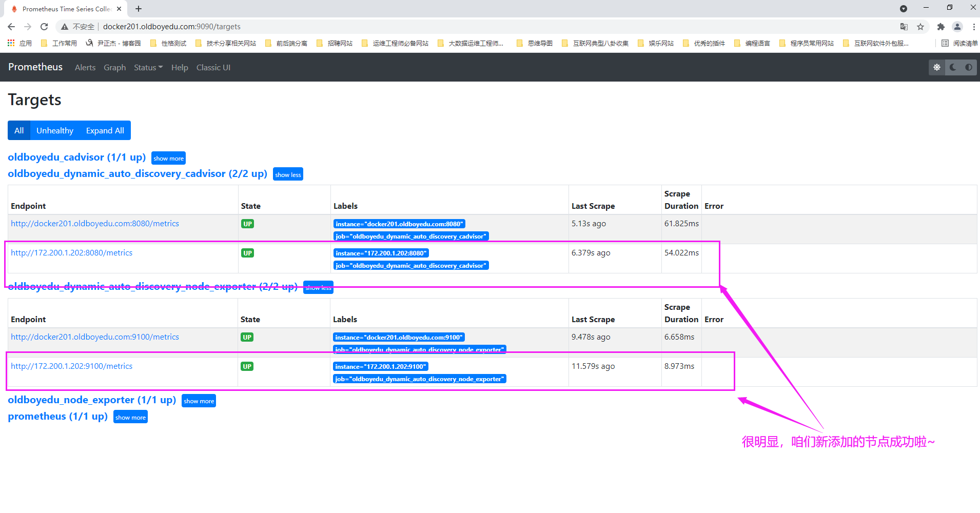The height and width of the screenshot is (513, 980).
Task: Reload the page with refresh icon
Action: [44, 27]
